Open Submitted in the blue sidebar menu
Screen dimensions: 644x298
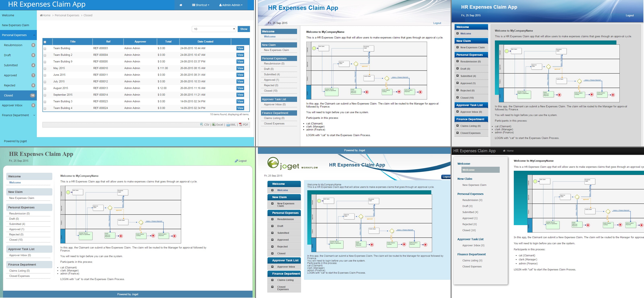11,65
